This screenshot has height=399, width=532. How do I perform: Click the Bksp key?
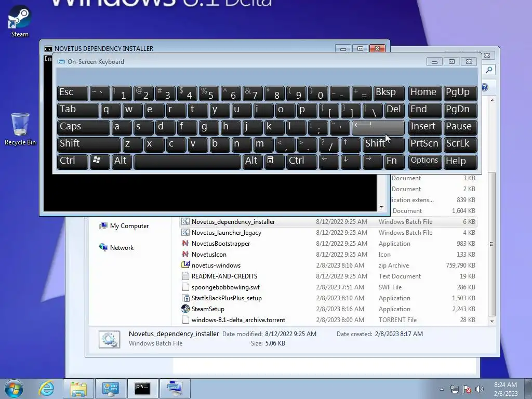click(389, 93)
